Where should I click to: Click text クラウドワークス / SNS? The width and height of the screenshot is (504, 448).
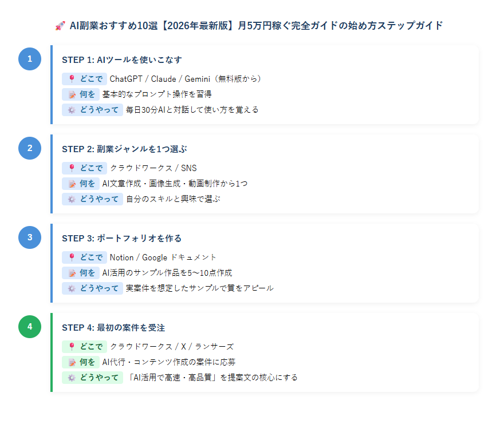153,168
